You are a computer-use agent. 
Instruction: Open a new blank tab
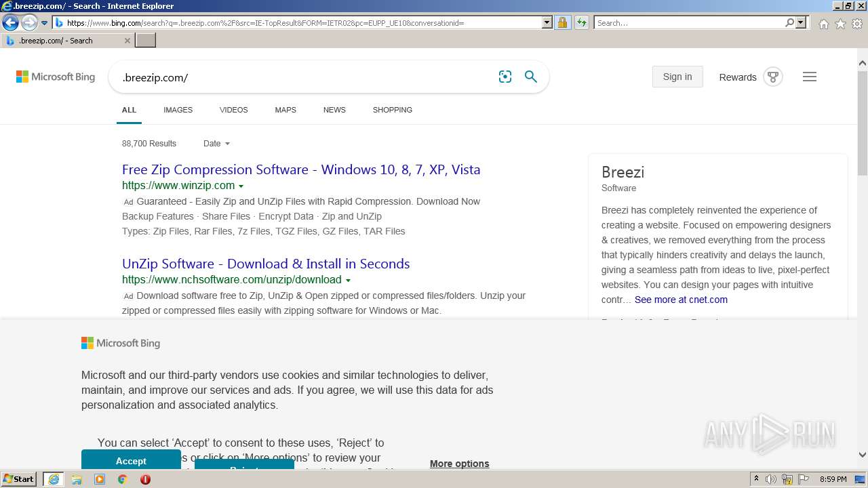(x=146, y=41)
